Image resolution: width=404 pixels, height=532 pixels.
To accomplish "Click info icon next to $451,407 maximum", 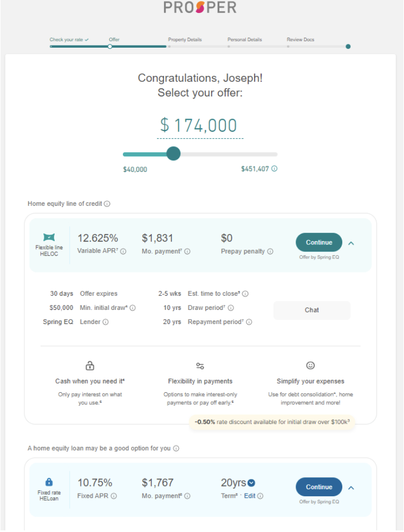I will [275, 168].
